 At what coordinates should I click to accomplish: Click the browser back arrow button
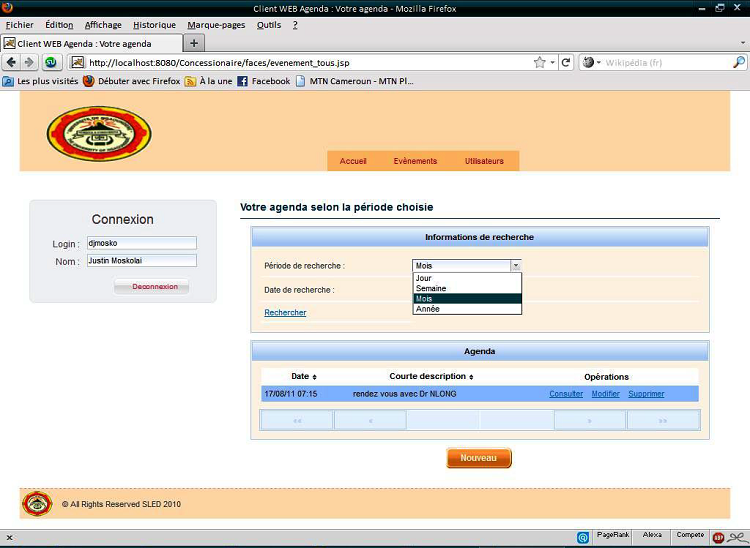click(x=12, y=62)
